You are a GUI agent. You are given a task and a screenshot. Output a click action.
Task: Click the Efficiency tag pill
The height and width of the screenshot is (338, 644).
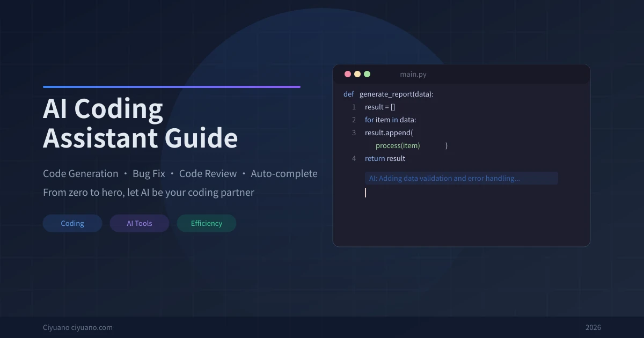pyautogui.click(x=207, y=223)
